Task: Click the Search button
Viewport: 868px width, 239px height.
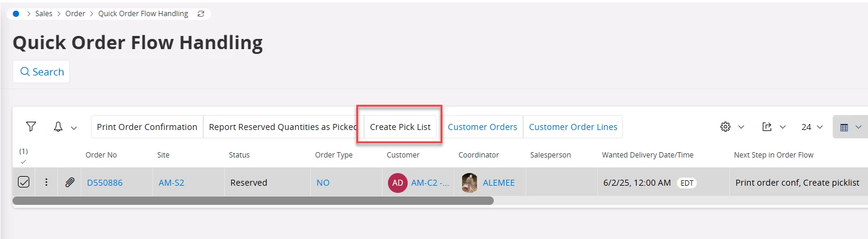Action: [41, 72]
